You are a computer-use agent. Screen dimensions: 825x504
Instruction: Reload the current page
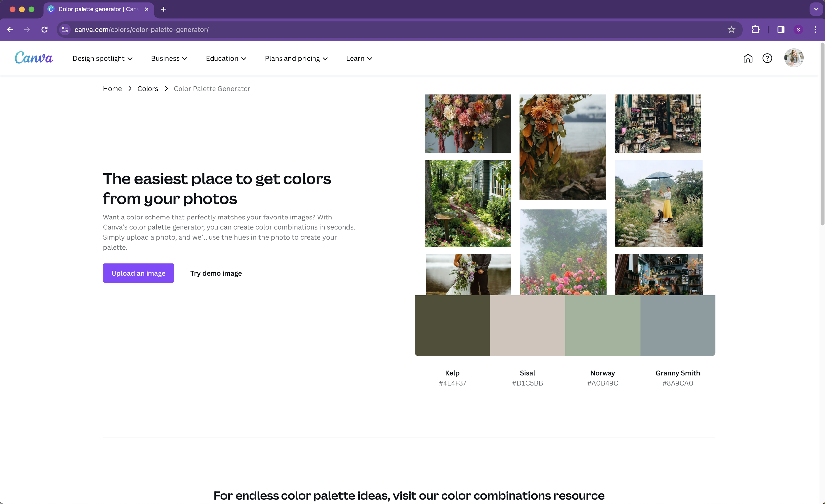(45, 29)
